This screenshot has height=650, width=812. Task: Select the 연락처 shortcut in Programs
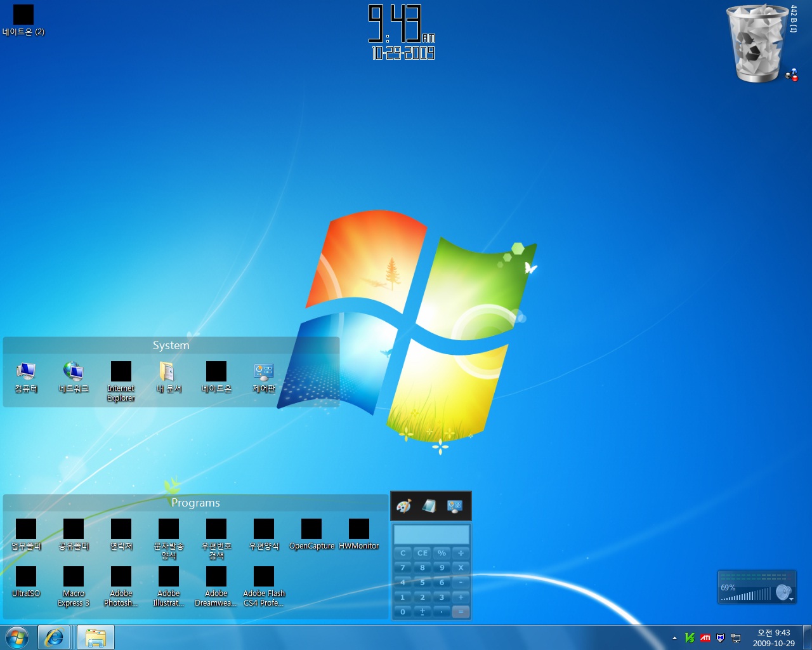coord(121,534)
